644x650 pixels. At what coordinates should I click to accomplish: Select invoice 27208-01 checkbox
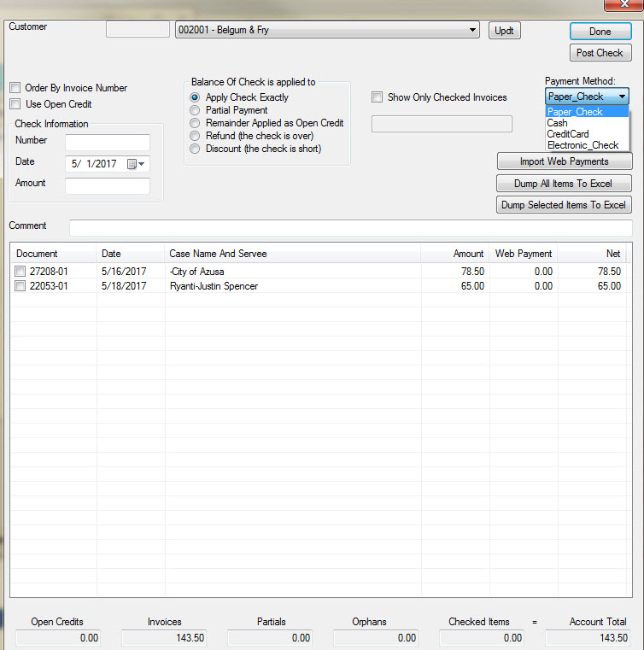click(x=20, y=271)
